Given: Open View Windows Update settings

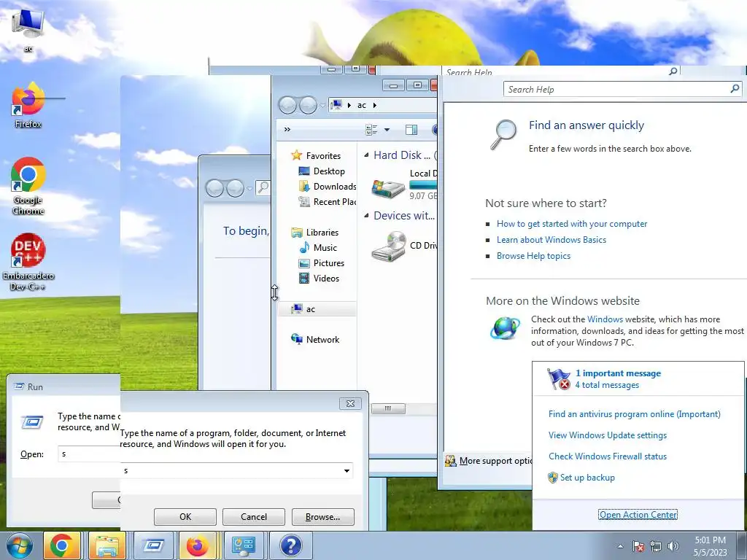Looking at the screenshot, I should coord(608,435).
